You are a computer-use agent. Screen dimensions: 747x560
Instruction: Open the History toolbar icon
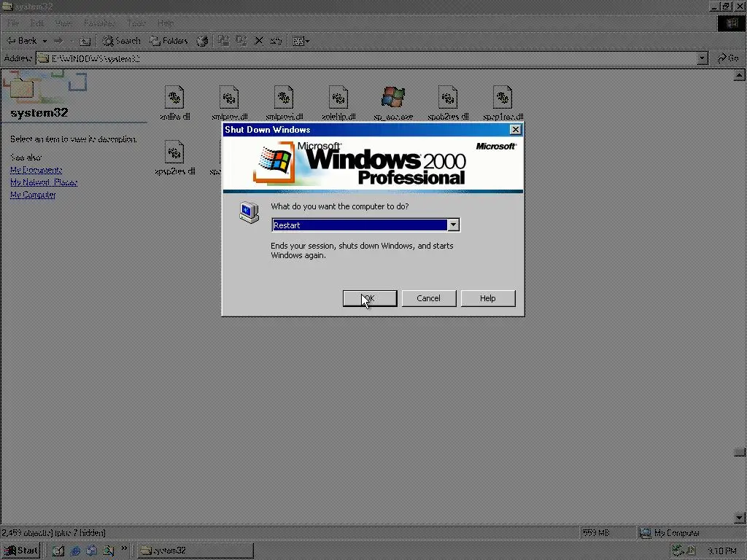point(203,41)
